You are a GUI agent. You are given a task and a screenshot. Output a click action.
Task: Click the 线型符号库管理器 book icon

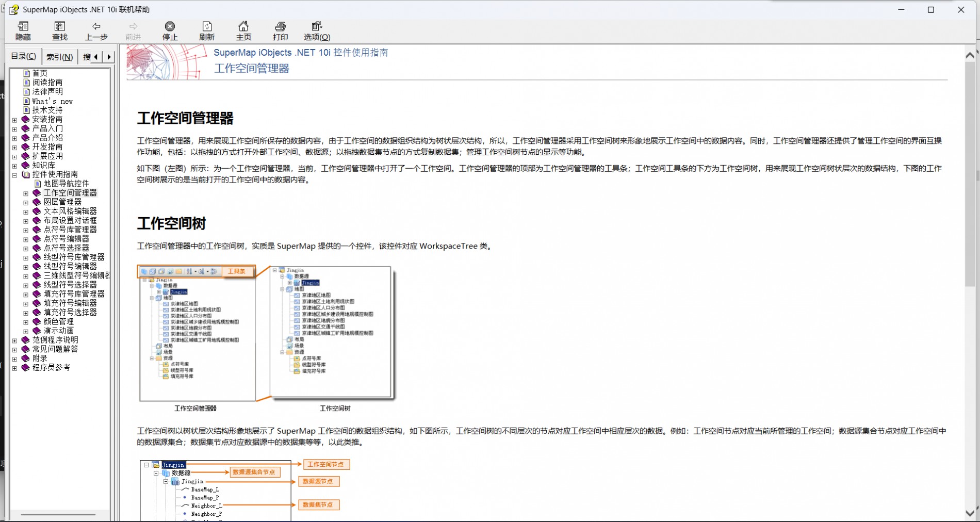37,257
